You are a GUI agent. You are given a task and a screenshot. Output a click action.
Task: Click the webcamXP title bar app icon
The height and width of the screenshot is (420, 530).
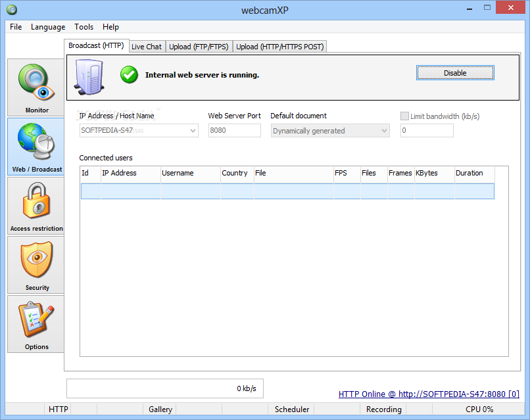12,10
